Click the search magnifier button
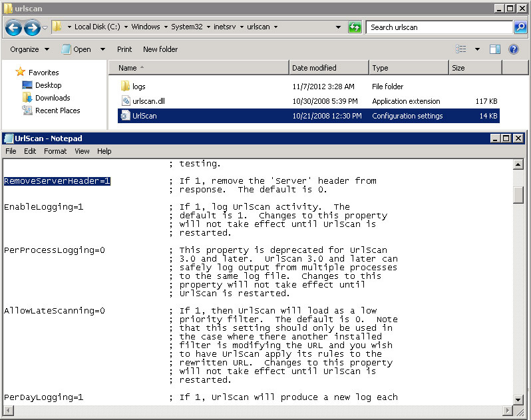Image resolution: width=531 pixels, height=420 pixels. [x=520, y=27]
